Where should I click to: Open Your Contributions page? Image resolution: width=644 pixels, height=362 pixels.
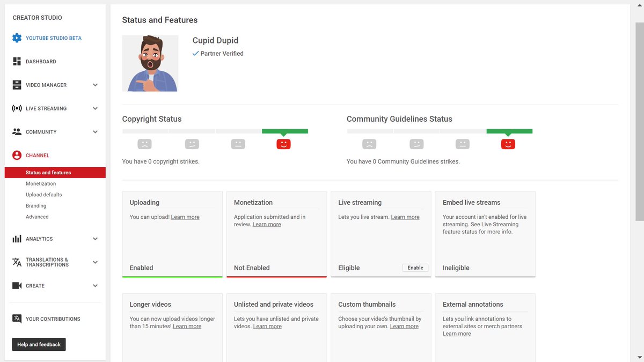point(53,319)
